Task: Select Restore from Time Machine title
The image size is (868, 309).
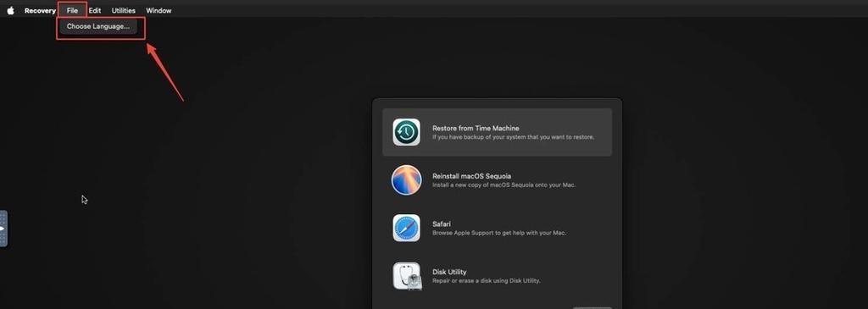Action: 476,128
